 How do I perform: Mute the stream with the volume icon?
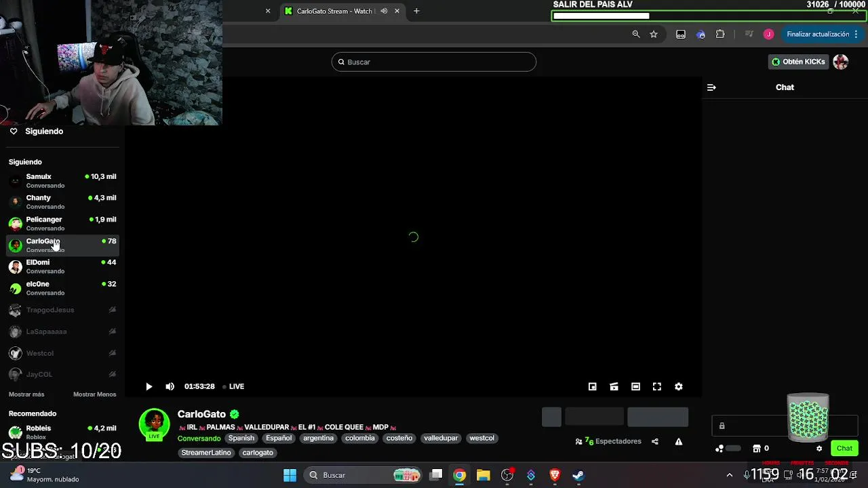point(170,386)
